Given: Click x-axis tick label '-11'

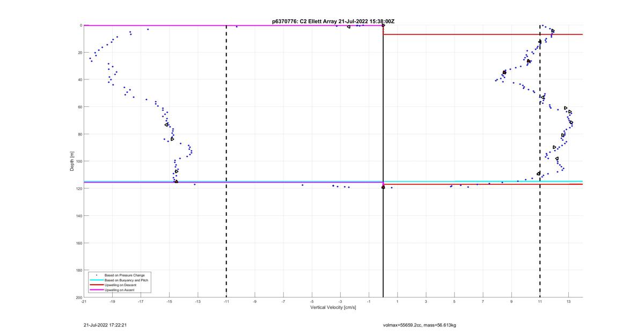Looking at the screenshot, I should pos(226,301).
